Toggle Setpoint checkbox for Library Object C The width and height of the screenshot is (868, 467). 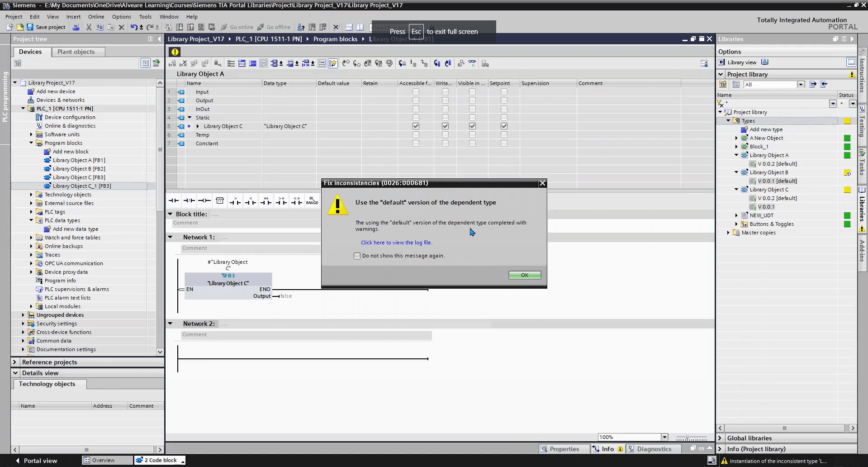(504, 126)
